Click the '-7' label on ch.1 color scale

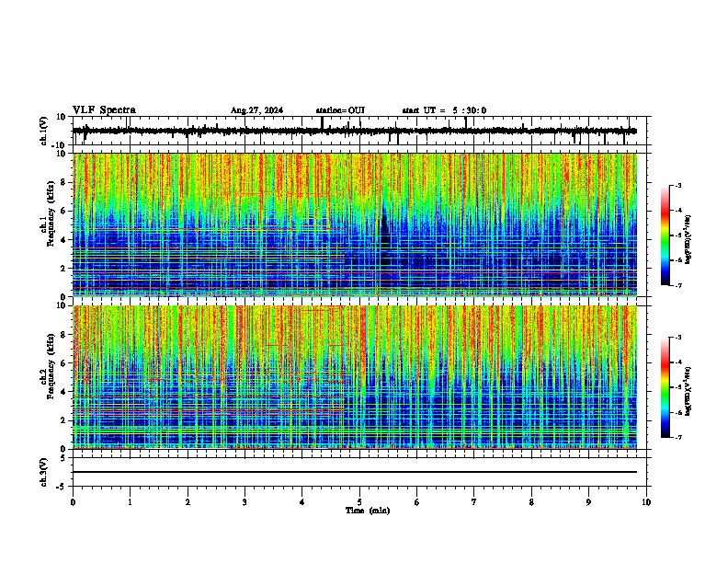point(678,285)
